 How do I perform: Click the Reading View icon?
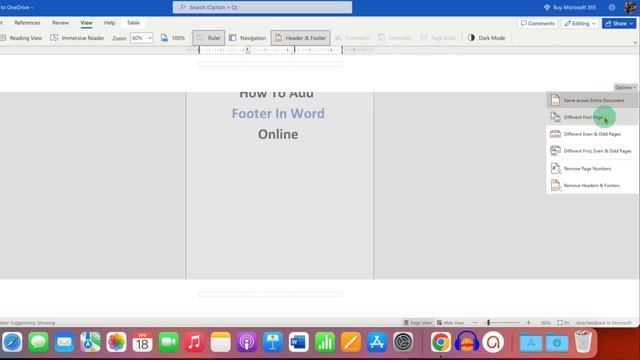point(3,38)
